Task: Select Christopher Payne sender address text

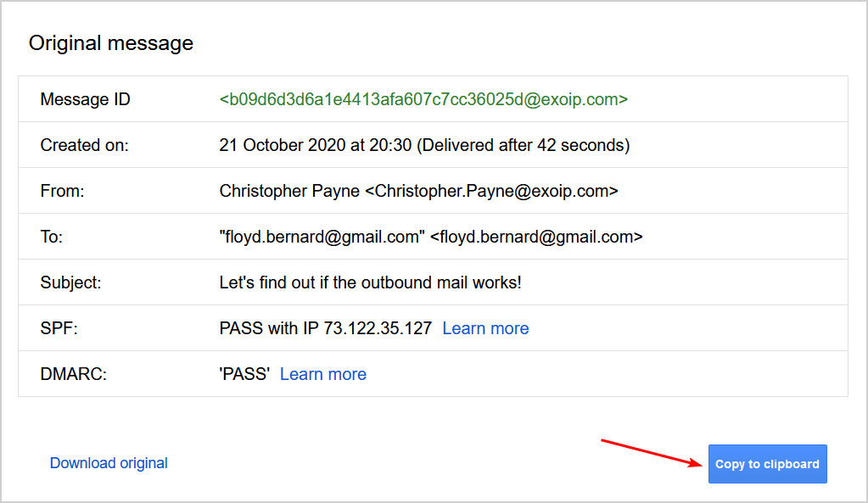Action: pos(418,191)
